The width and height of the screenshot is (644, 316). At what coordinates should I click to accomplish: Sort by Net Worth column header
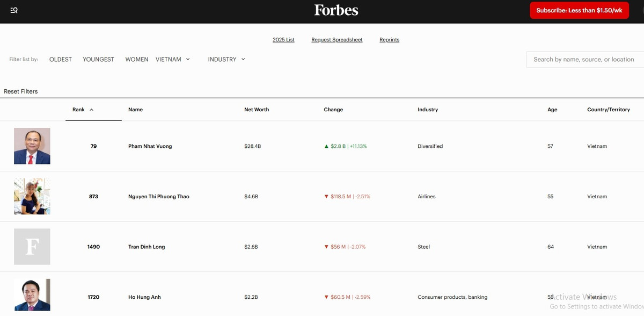click(257, 110)
